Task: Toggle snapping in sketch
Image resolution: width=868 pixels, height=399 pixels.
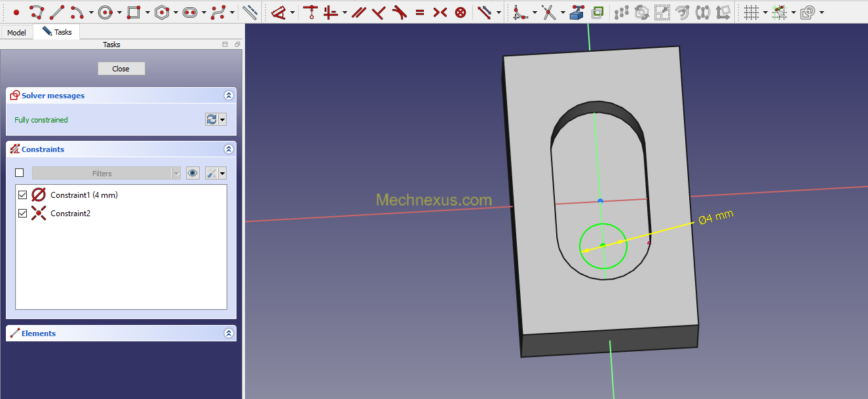Action: tap(780, 12)
